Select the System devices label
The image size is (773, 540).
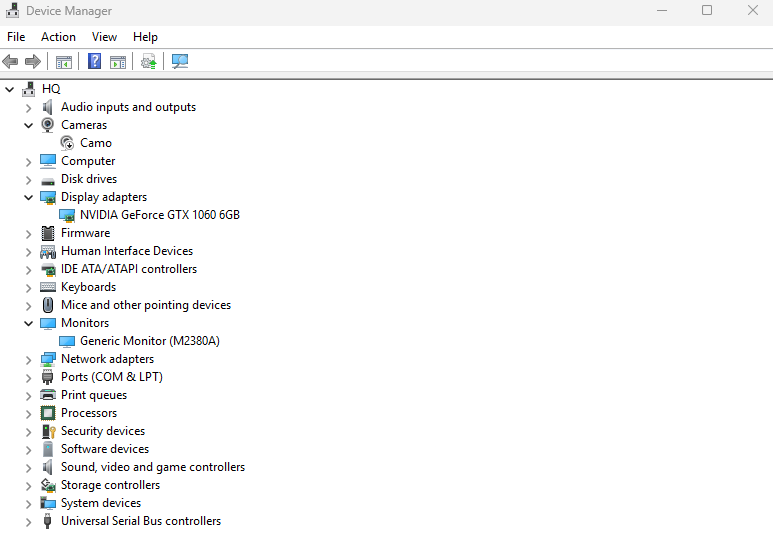pos(101,503)
